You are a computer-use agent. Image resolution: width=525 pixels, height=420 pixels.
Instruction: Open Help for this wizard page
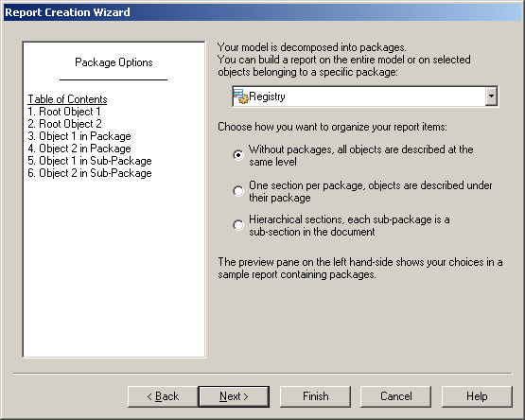477,396
